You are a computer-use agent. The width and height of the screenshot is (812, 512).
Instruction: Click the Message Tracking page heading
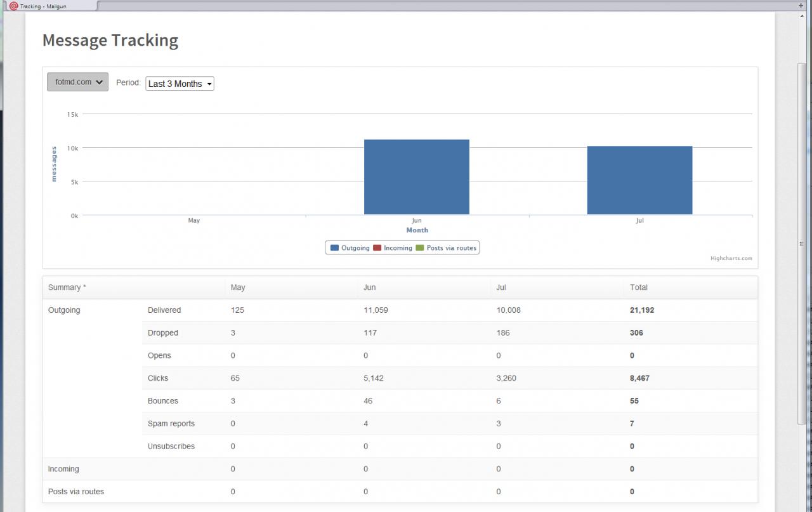coord(110,41)
